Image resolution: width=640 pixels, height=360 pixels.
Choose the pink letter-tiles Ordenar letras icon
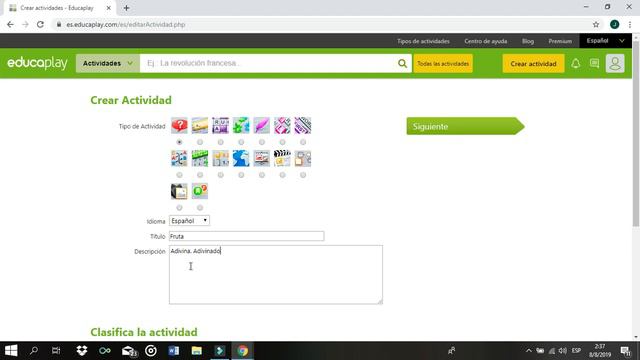(282, 125)
